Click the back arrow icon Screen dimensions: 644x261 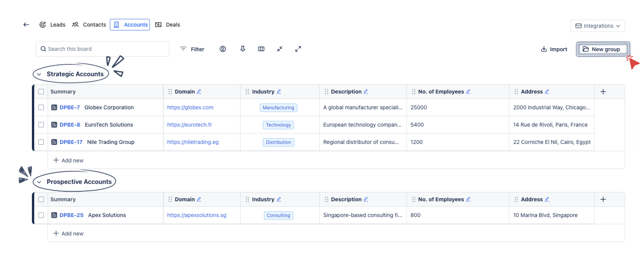tap(26, 25)
